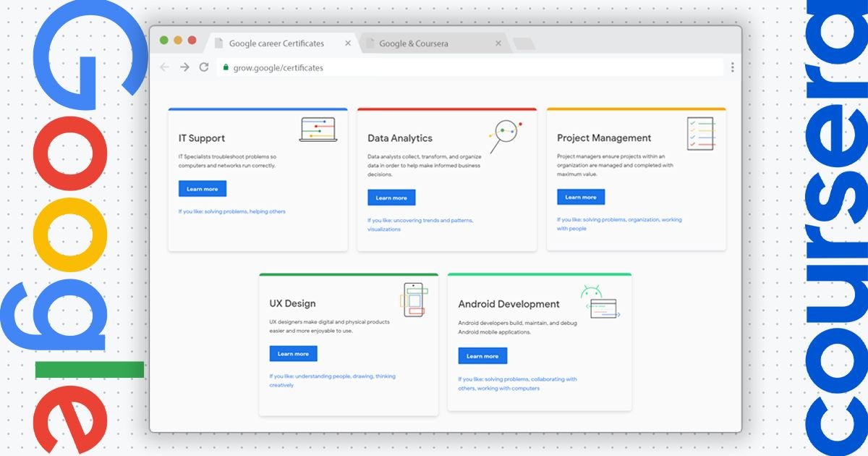Click 'UX designers make digital' description
Screen dimensions: 868x456
click(329, 326)
